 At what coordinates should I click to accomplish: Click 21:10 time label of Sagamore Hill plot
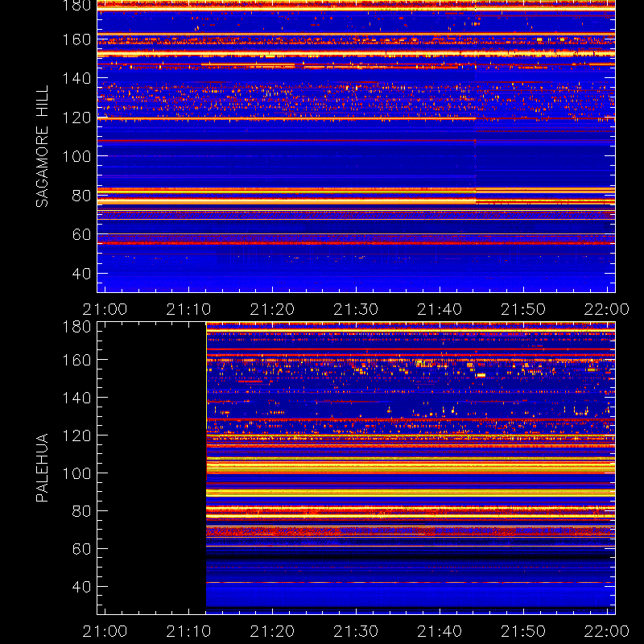point(188,309)
